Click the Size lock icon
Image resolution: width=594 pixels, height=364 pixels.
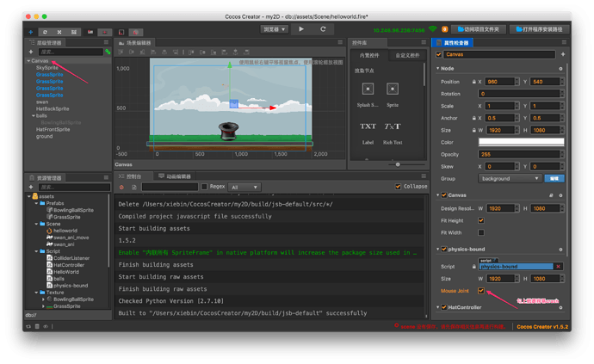click(x=474, y=130)
